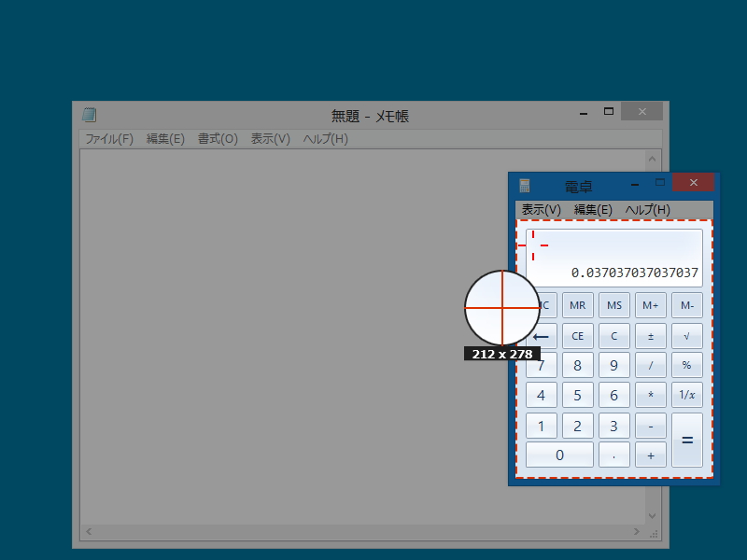Close the Calculator window
The width and height of the screenshot is (747, 560).
[694, 182]
